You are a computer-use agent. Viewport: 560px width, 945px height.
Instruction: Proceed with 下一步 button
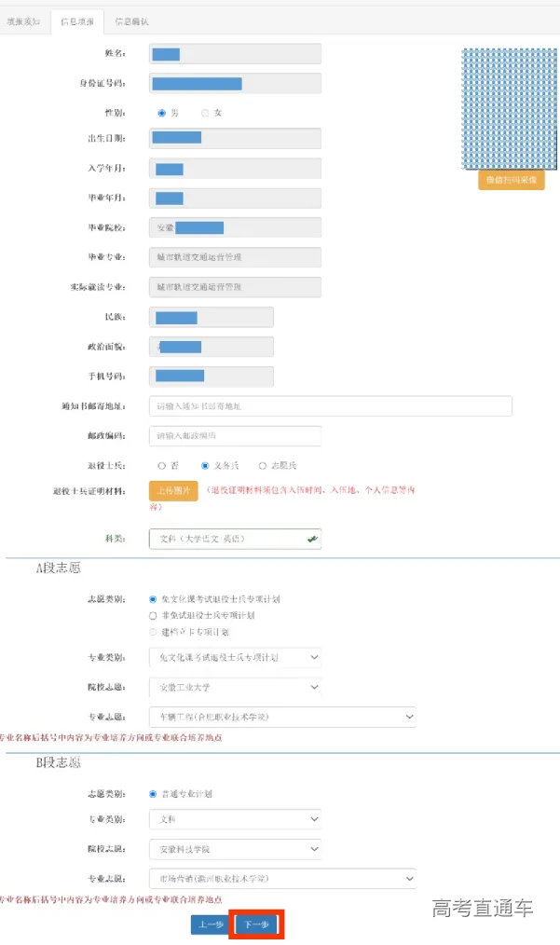[x=256, y=924]
